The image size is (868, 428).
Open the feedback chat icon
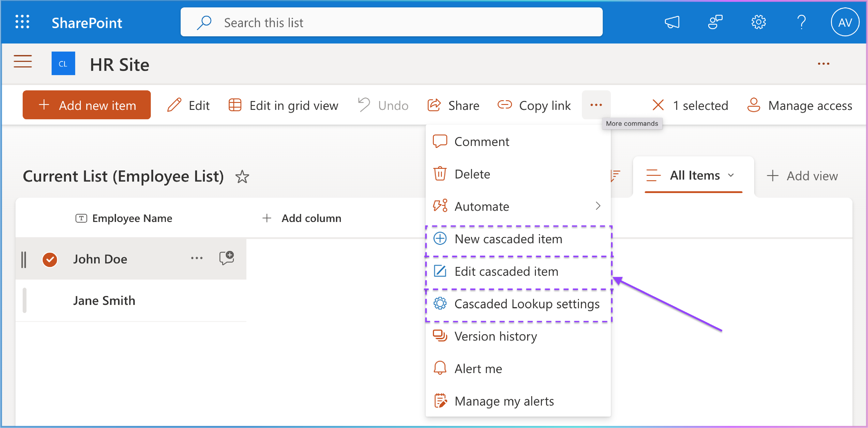715,22
